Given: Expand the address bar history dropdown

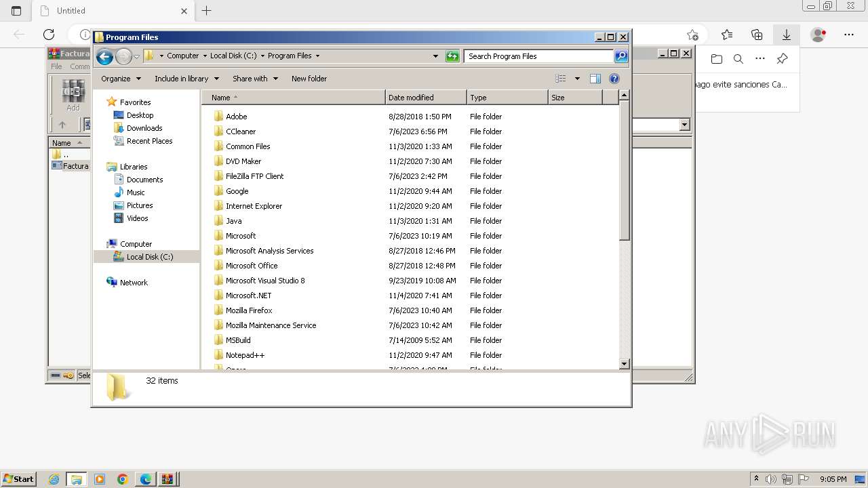Looking at the screenshot, I should pos(435,56).
